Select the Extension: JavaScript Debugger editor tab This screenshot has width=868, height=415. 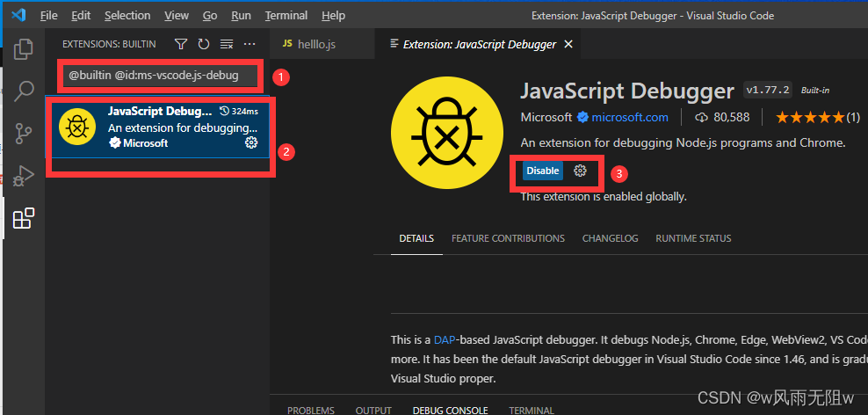click(x=478, y=44)
